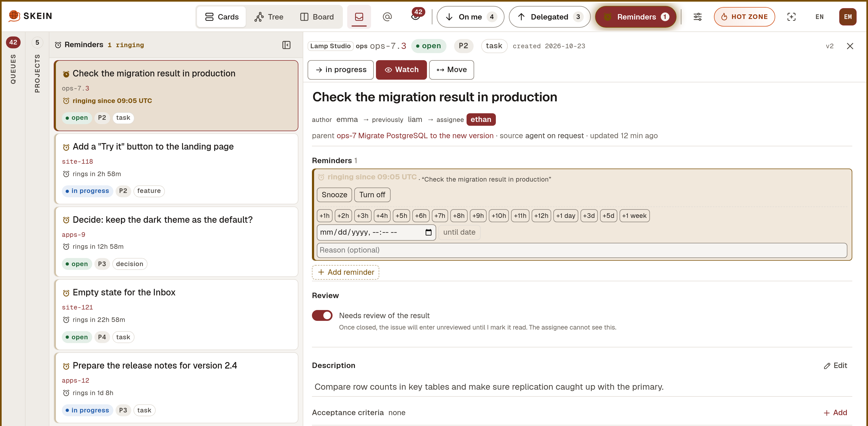868x426 pixels.
Task: Open the Move menu
Action: click(451, 70)
